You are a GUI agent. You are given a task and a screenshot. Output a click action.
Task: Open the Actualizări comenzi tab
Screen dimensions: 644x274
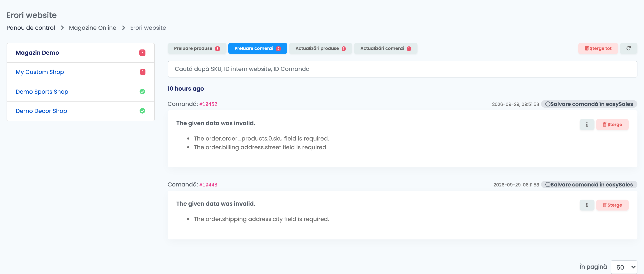pos(386,48)
